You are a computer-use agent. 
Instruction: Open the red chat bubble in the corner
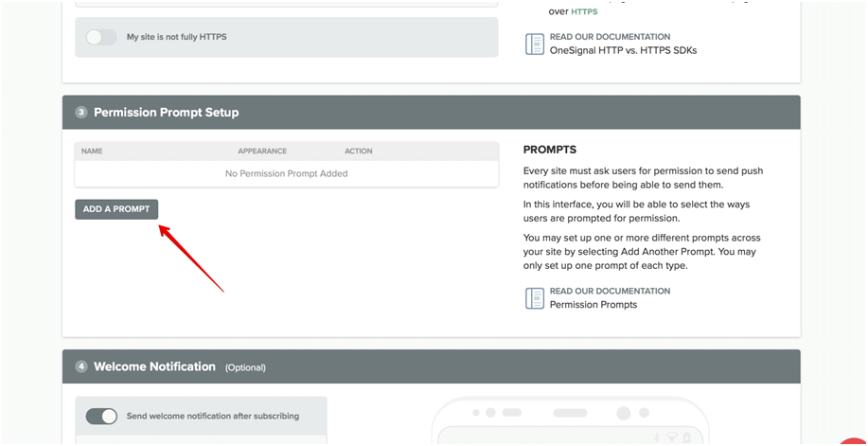click(854, 440)
